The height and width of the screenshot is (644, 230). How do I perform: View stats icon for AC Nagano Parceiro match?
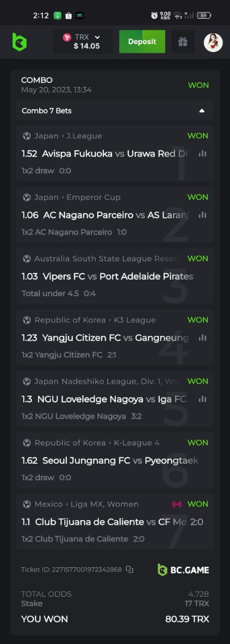coord(202,215)
